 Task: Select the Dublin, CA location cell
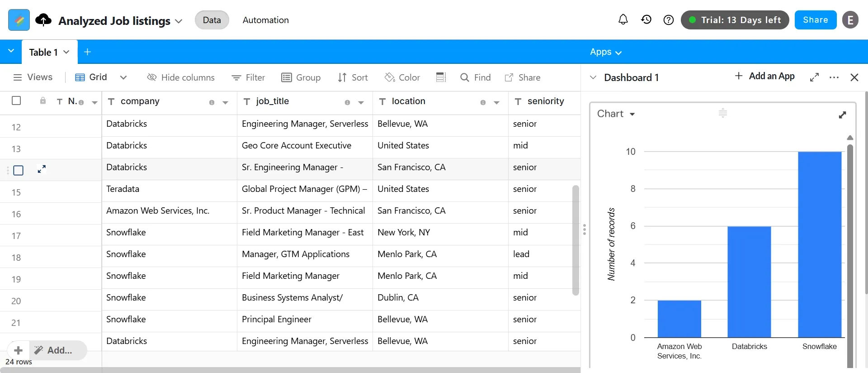pos(441,299)
